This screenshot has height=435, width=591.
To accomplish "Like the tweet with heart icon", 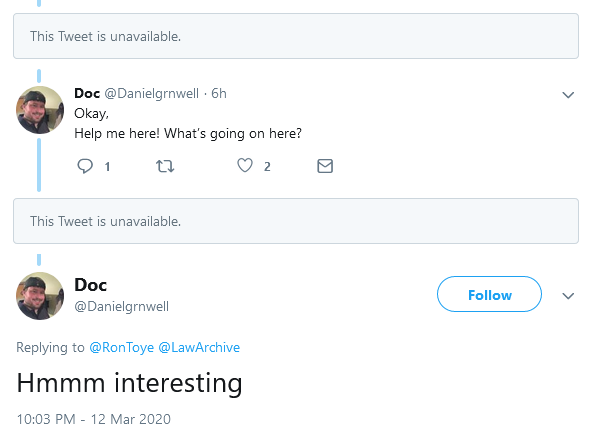I will (x=245, y=165).
